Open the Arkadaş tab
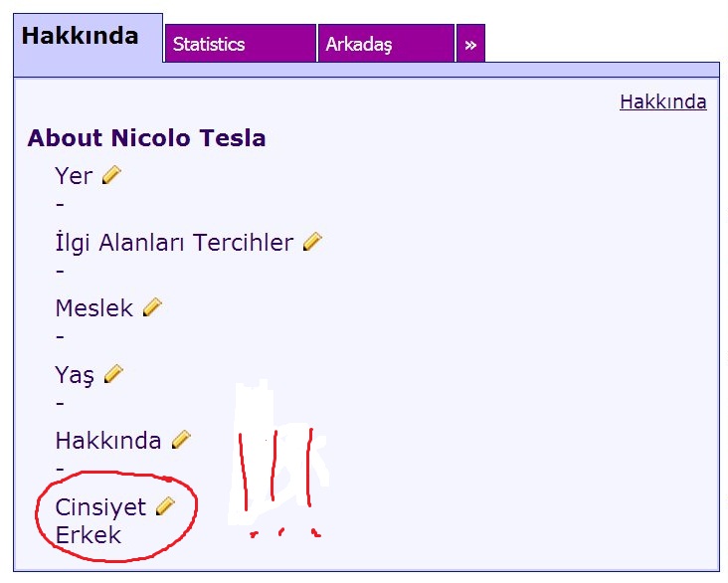This screenshot has height=583, width=728. click(x=386, y=43)
